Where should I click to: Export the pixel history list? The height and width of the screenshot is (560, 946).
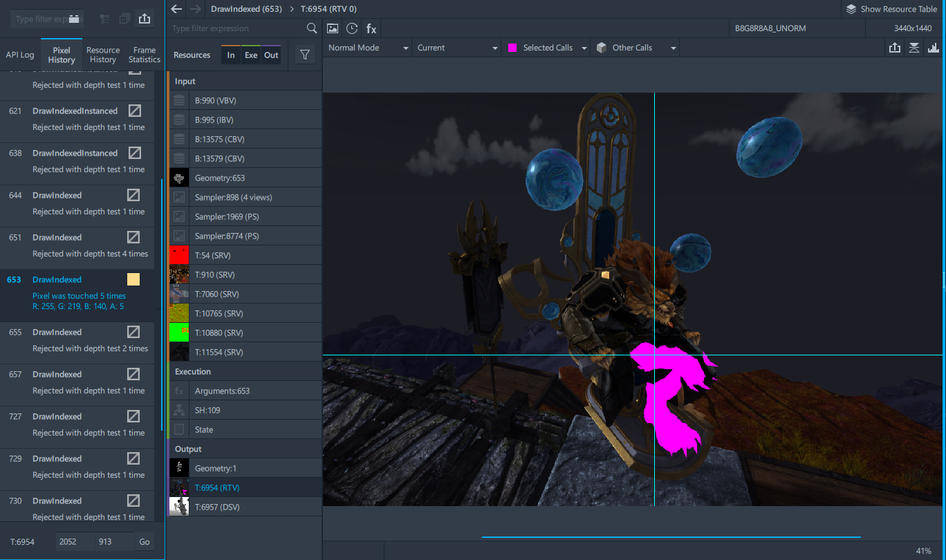point(145,19)
